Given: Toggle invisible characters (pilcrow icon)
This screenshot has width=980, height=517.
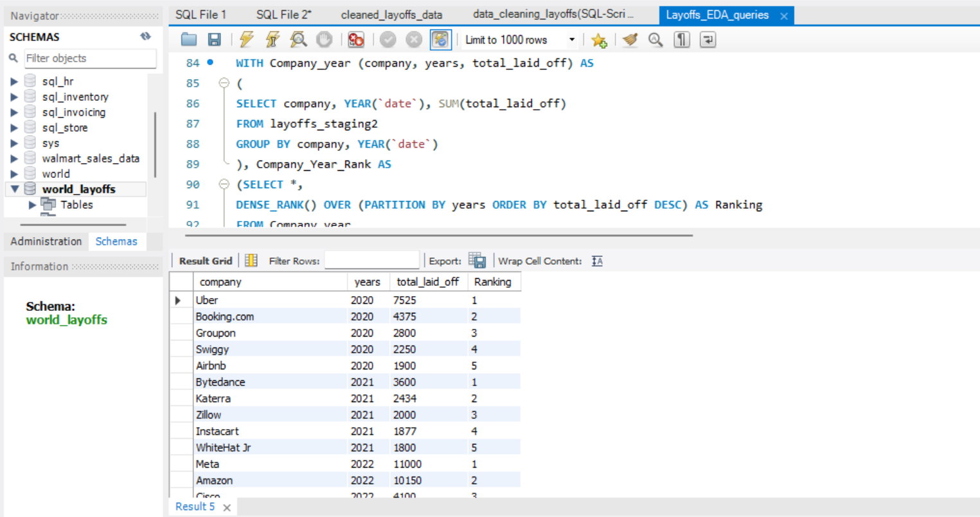Looking at the screenshot, I should click(682, 40).
